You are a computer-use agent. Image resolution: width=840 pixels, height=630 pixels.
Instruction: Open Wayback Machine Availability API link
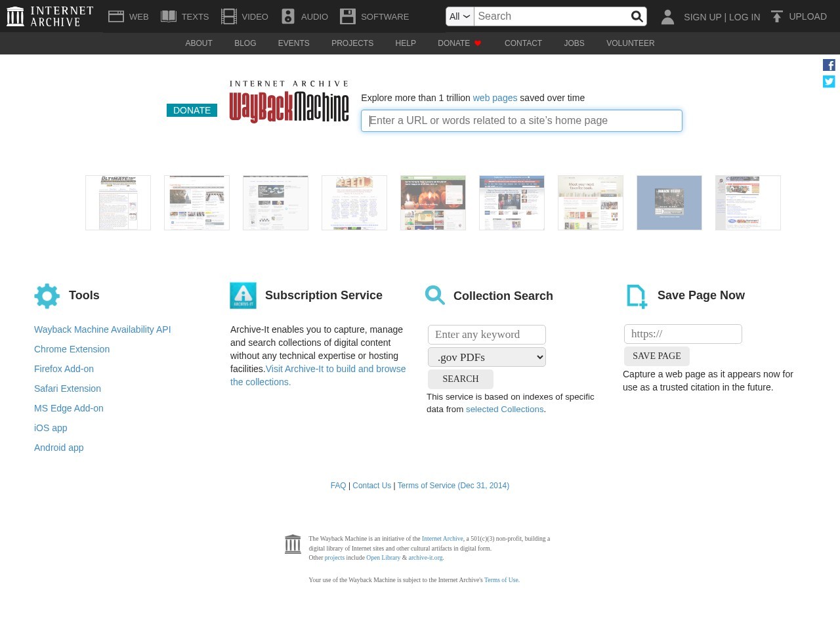coord(102,329)
